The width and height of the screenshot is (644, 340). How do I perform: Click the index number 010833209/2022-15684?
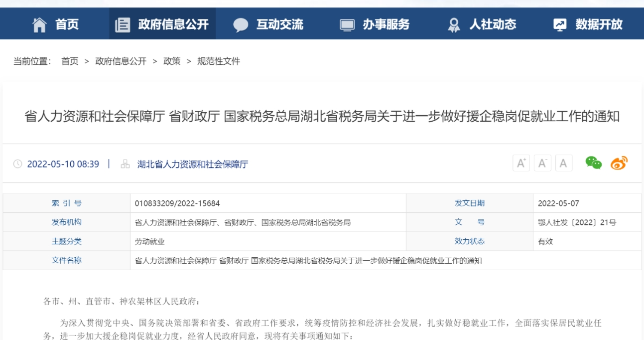(177, 203)
